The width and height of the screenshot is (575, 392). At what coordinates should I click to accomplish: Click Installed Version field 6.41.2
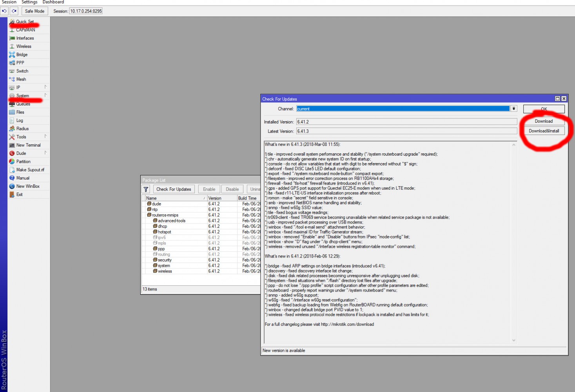(406, 122)
